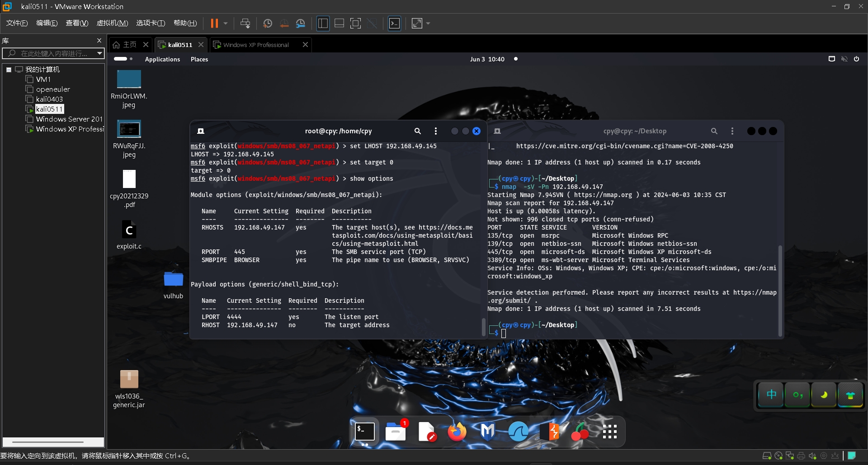Launch Firefox from the dock
This screenshot has width=868, height=465.
457,432
